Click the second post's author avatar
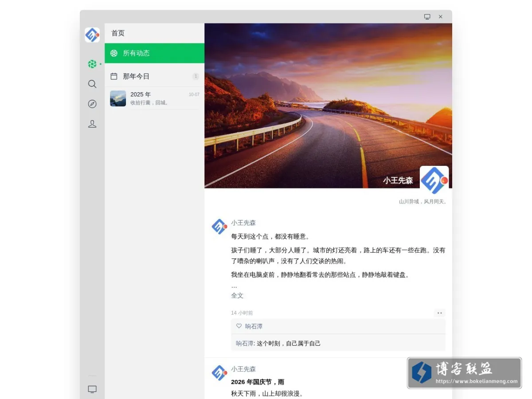Image resolution: width=532 pixels, height=399 pixels. 219,373
